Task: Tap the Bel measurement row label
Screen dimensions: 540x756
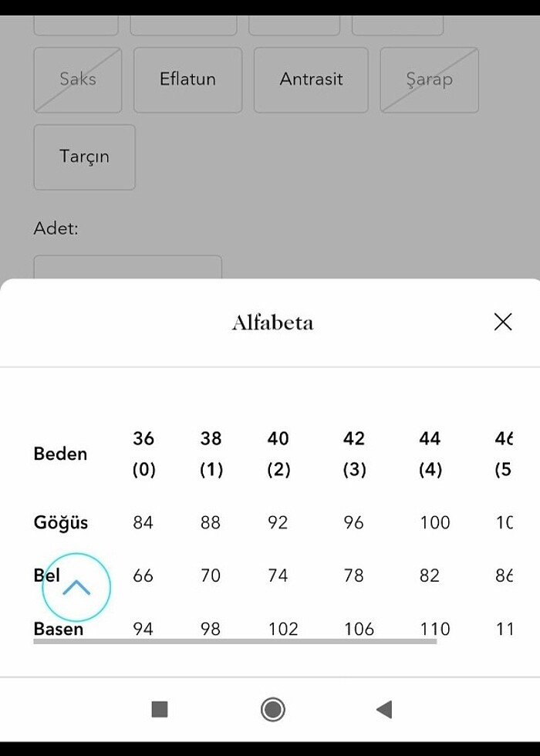Action: point(46,575)
